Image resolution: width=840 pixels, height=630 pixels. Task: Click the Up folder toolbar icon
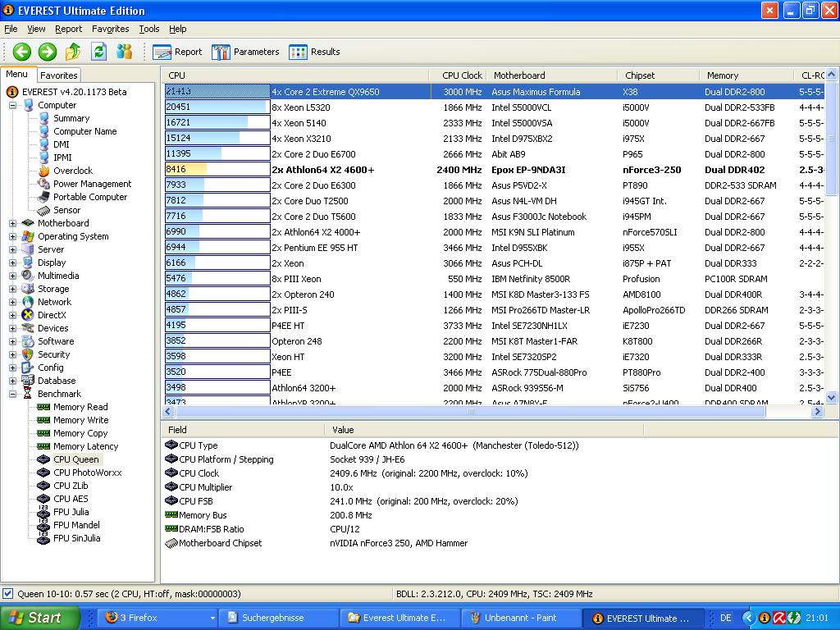tap(73, 52)
